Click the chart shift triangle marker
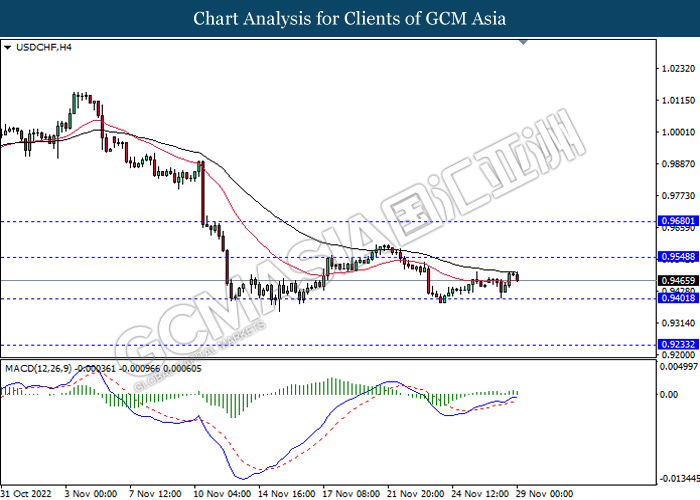 [x=524, y=42]
